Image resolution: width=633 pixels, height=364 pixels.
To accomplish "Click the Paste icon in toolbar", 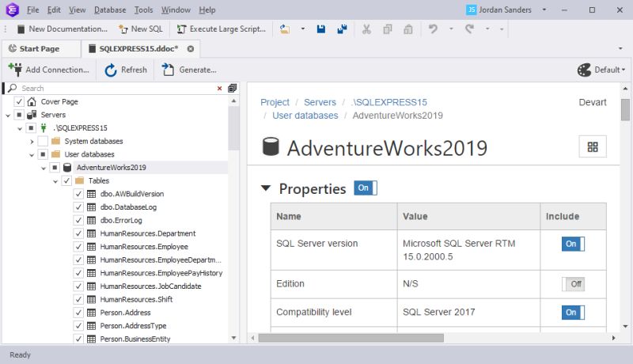I will [x=408, y=29].
